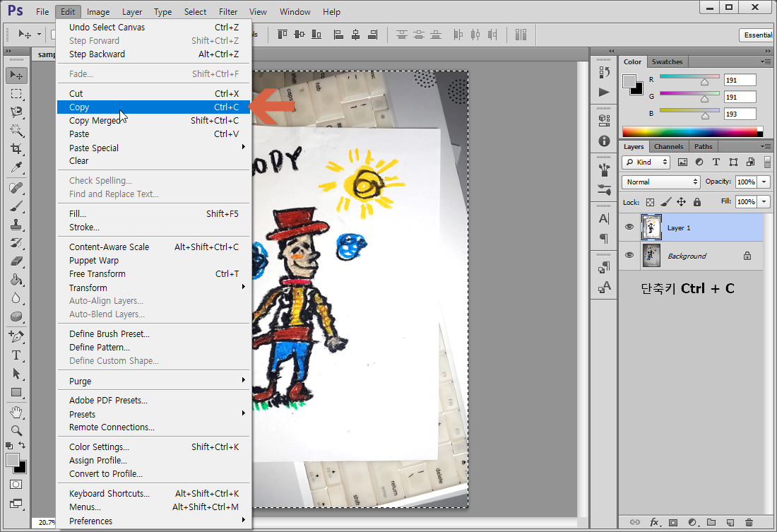Open the Normal blend mode dropdown
Viewport: 777px width, 532px height.
(661, 182)
